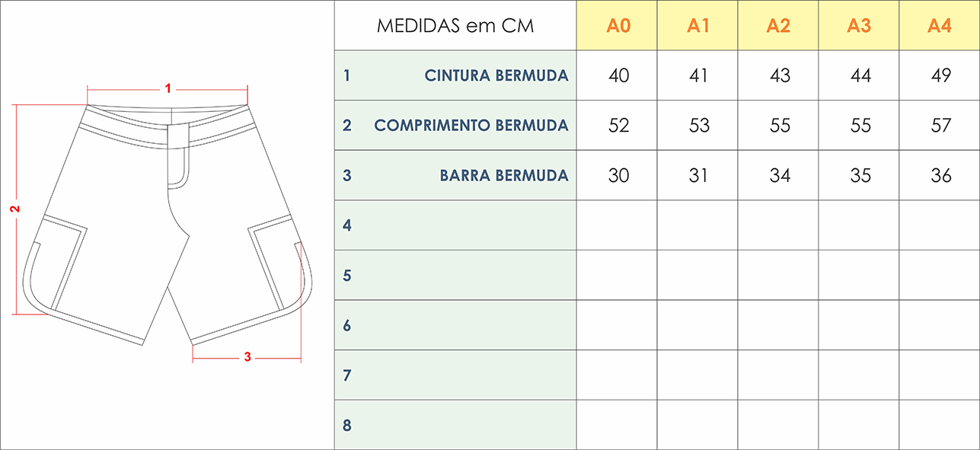Click the A3 hem value 35
This screenshot has width=980, height=450.
click(x=860, y=176)
